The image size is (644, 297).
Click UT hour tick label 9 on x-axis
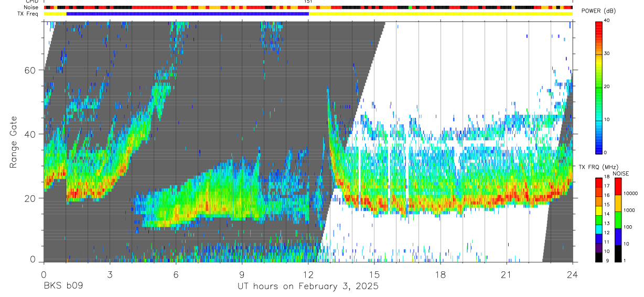point(242,274)
